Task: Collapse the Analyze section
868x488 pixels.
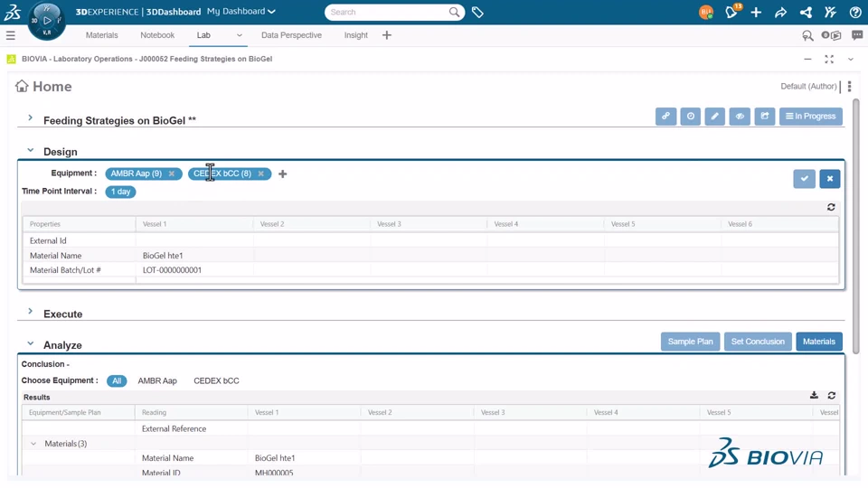Action: pos(31,343)
